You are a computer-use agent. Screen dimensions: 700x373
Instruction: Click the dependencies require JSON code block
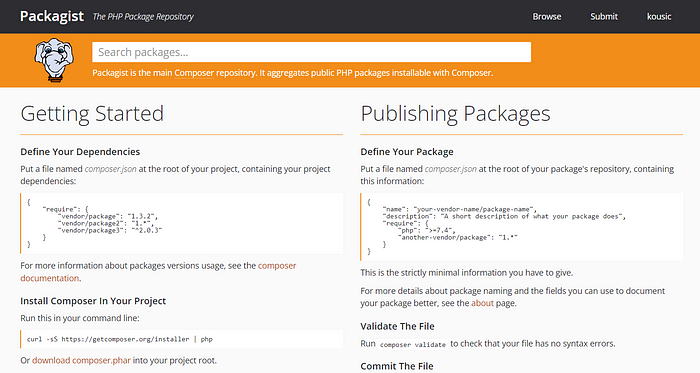(x=182, y=223)
